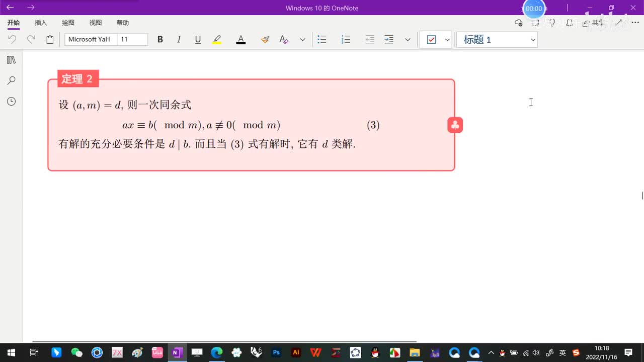Click the 共享 share button

click(593, 23)
